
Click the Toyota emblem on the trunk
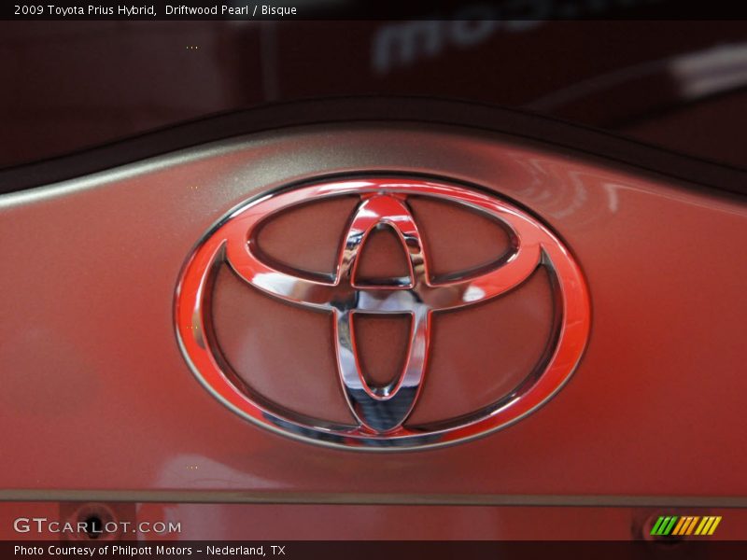(x=383, y=312)
